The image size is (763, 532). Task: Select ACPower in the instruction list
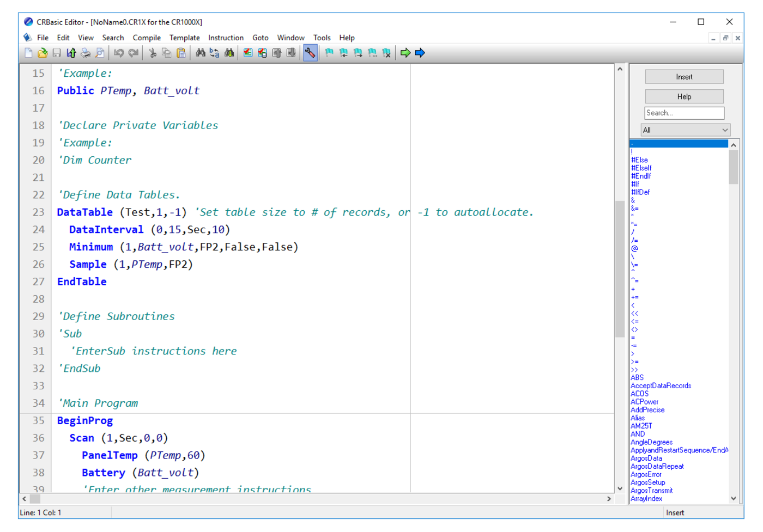tap(645, 402)
